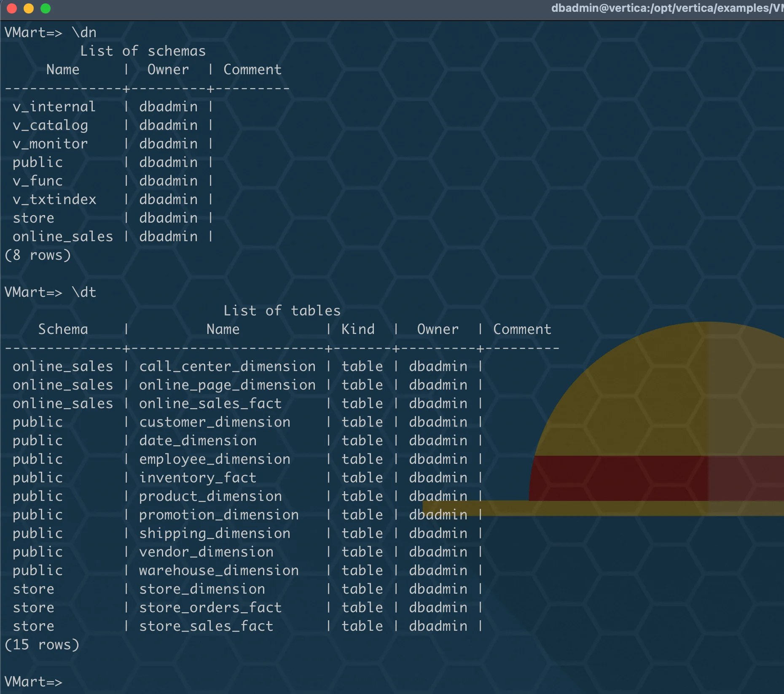Click the store_orders_fact table name
The width and height of the screenshot is (784, 694).
[x=210, y=608]
